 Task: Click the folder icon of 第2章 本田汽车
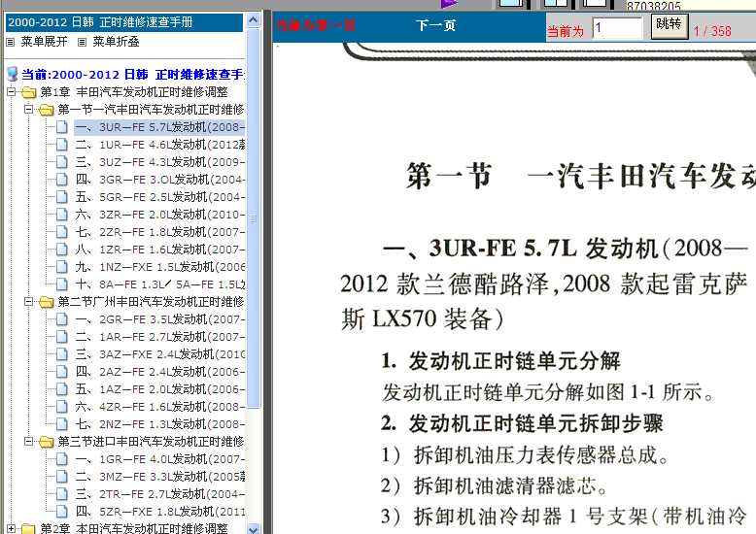pos(29,529)
